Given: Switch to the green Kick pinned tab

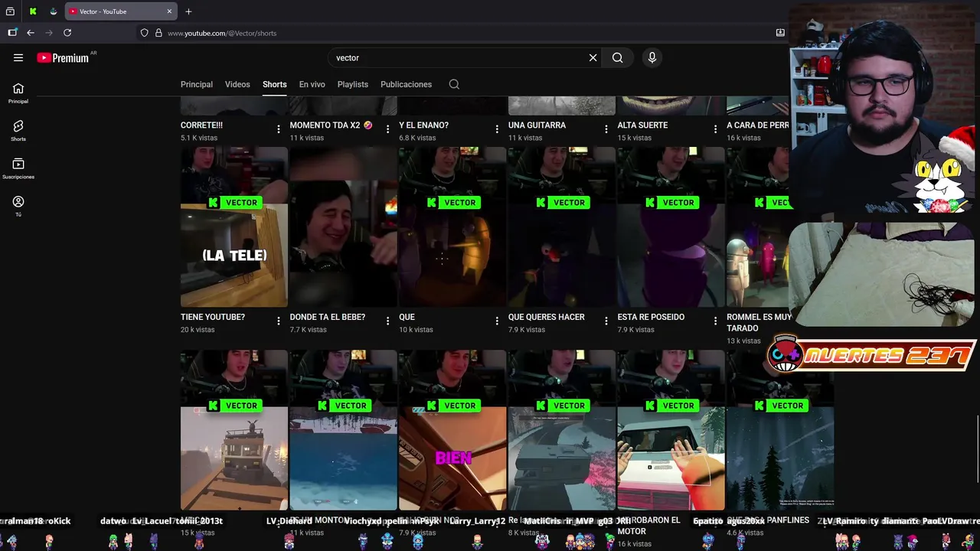Looking at the screenshot, I should (x=33, y=11).
